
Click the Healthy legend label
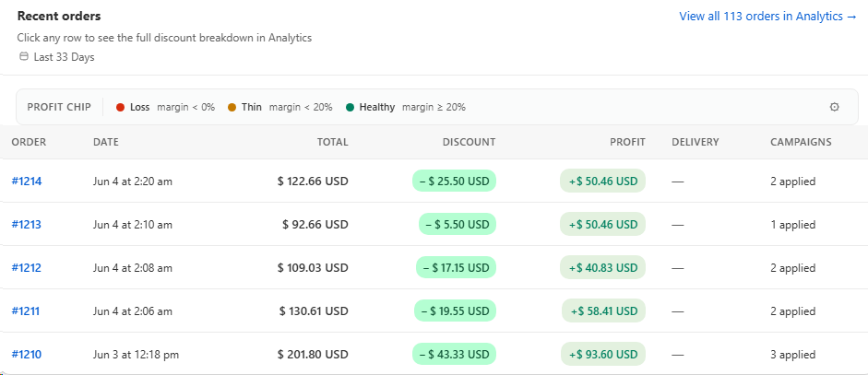(x=377, y=107)
